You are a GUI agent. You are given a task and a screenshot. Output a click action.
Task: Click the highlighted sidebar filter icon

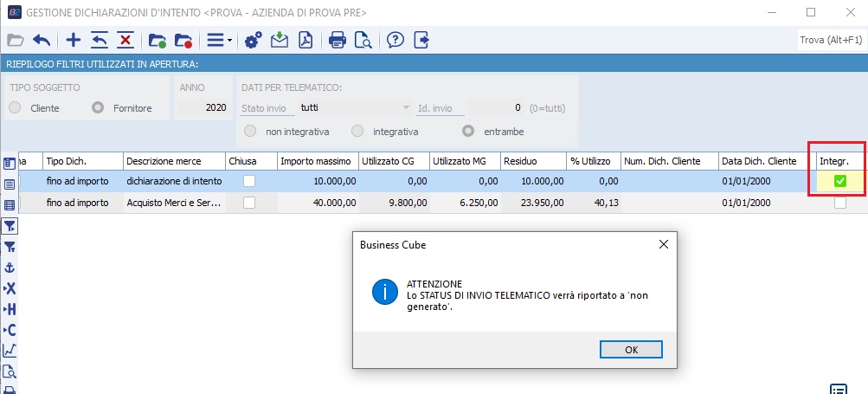pyautogui.click(x=10, y=226)
